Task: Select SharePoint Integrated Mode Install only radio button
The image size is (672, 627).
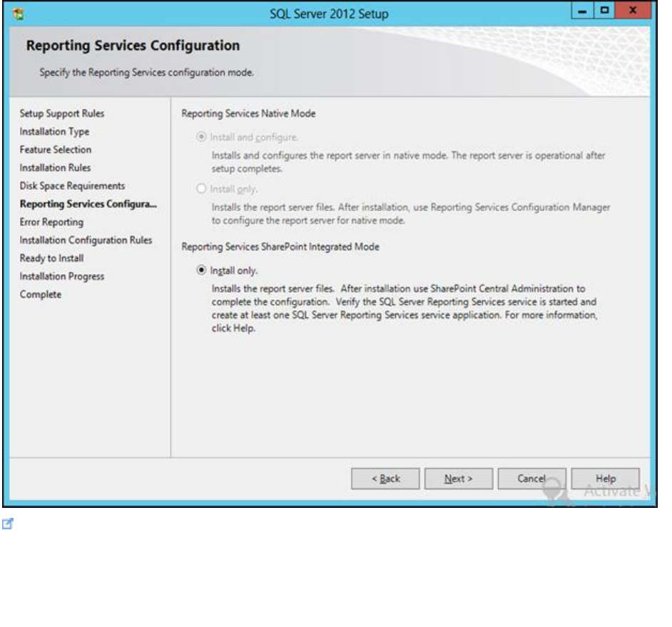Action: click(x=201, y=270)
